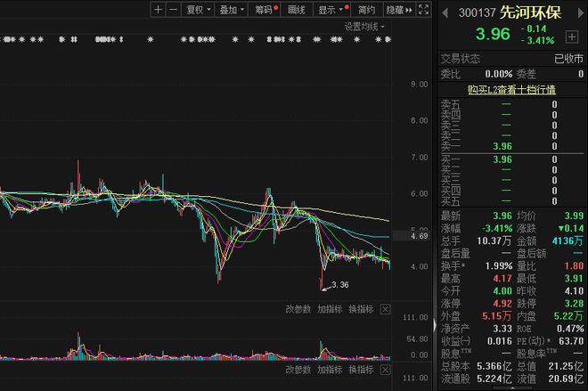
Task: Click 金额 value 4136万
Action: 568,240
